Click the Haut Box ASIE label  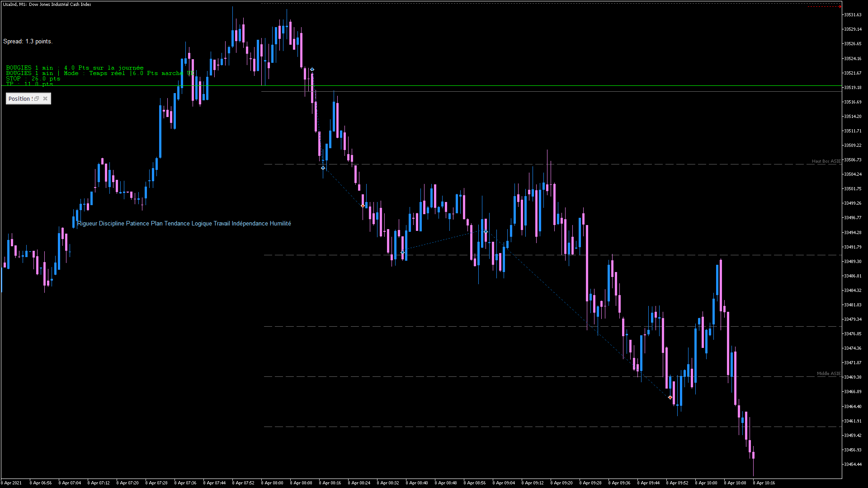[x=826, y=161]
